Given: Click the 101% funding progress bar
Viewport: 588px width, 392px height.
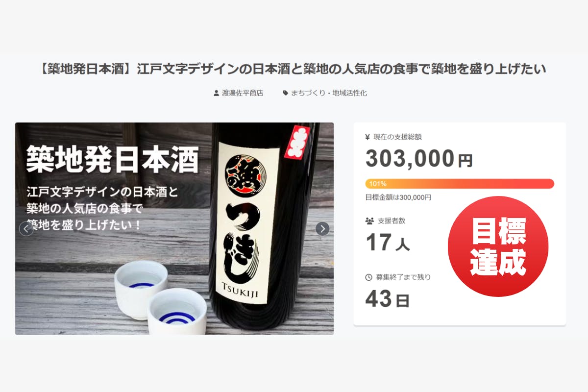Looking at the screenshot, I should click(x=460, y=184).
